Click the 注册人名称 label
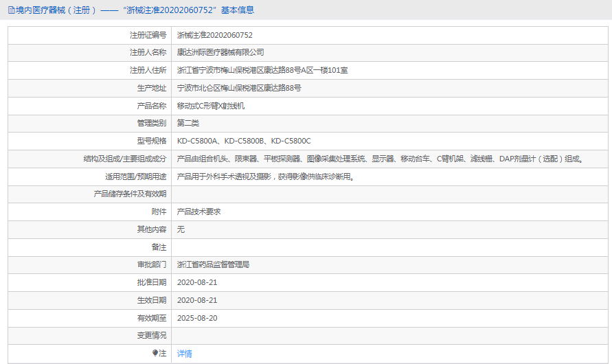The width and height of the screenshot is (612, 364). (148, 52)
